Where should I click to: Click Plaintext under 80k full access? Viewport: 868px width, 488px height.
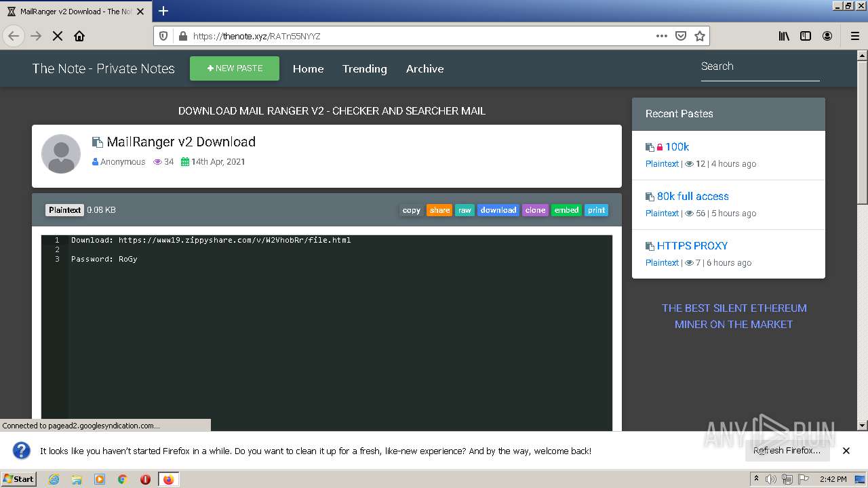click(x=662, y=213)
